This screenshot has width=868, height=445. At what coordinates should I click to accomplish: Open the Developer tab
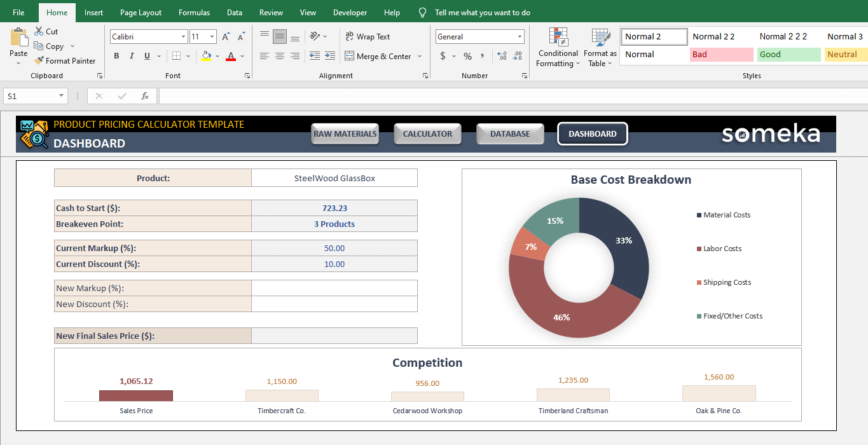350,12
